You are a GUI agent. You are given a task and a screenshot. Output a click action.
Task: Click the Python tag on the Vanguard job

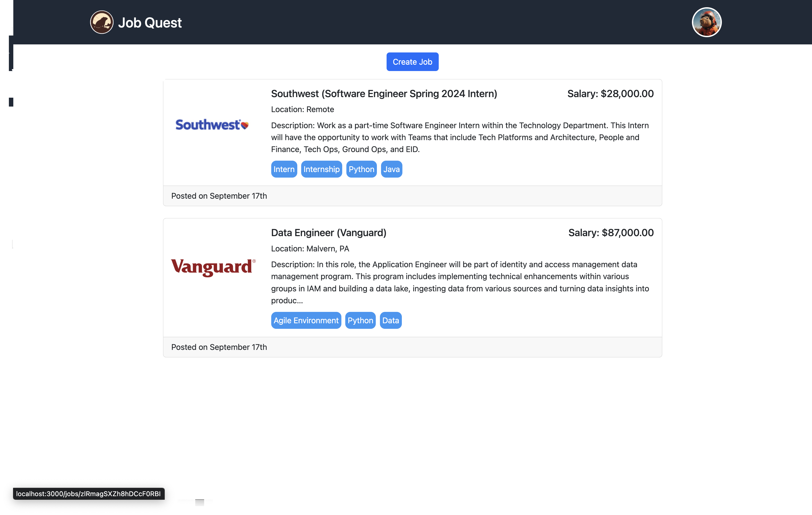pos(360,320)
